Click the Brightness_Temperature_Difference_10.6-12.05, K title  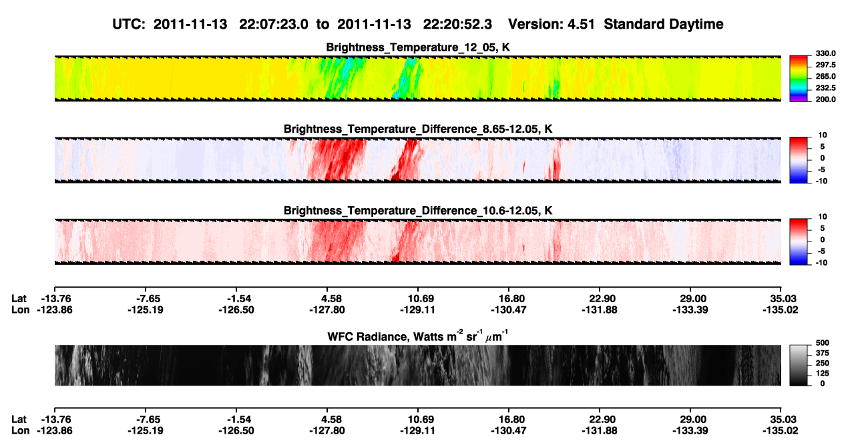coord(418,211)
